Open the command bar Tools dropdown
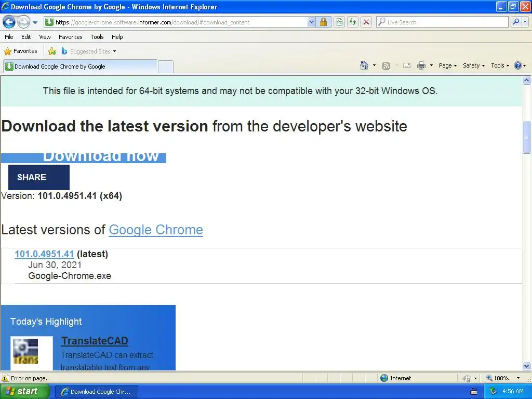The image size is (532, 399). 500,65
